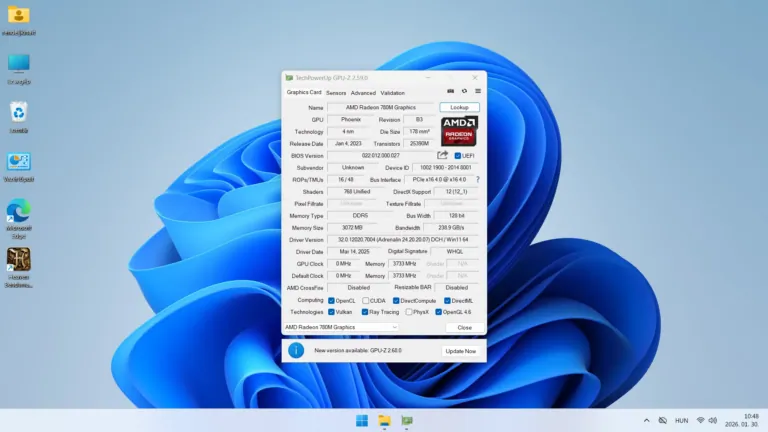The height and width of the screenshot is (432, 768).
Task: Click the refresh icon in GPU-Z
Action: [464, 91]
